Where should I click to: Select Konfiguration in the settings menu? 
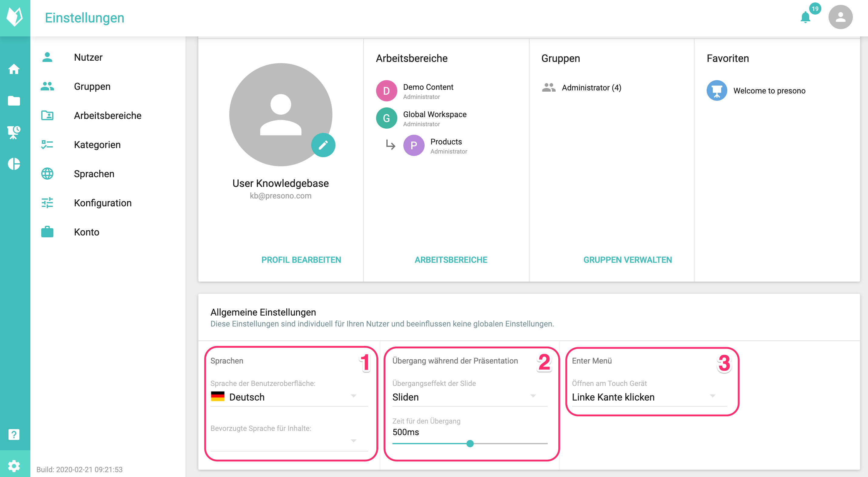[103, 203]
